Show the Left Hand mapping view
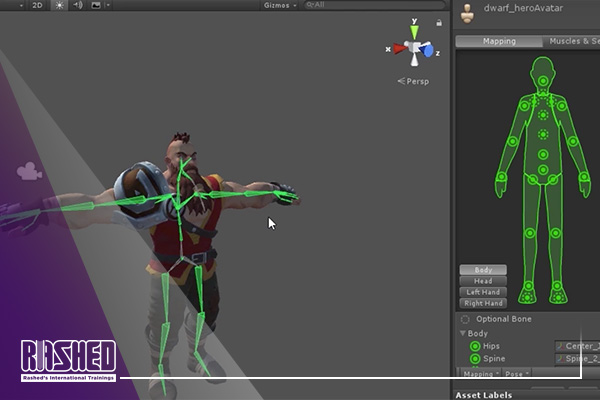 (483, 292)
